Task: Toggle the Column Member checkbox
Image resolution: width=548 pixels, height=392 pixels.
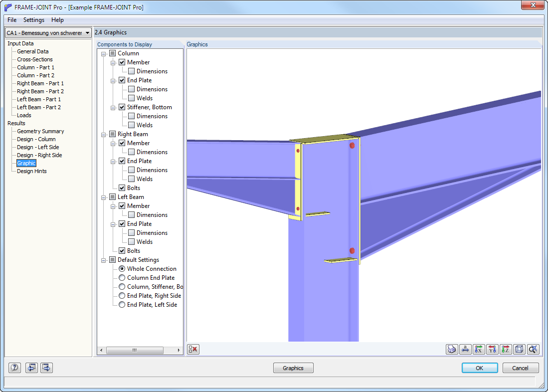Action: [122, 62]
